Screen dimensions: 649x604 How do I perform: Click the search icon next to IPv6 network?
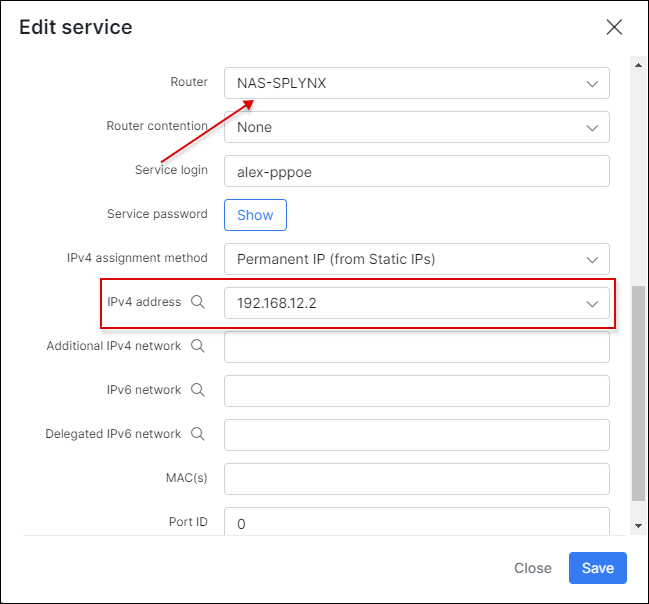coord(198,390)
